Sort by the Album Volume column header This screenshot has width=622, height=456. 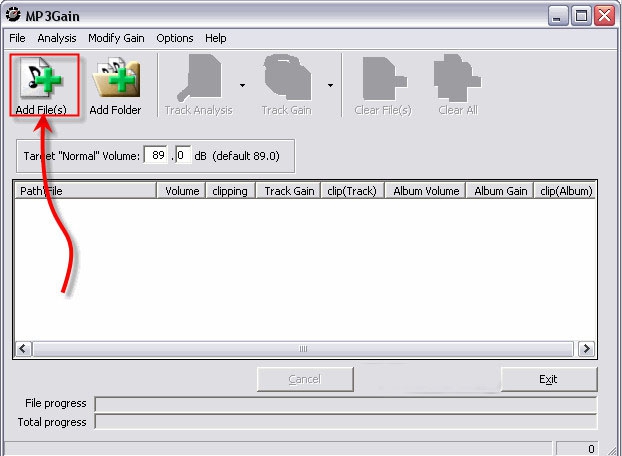[x=425, y=191]
